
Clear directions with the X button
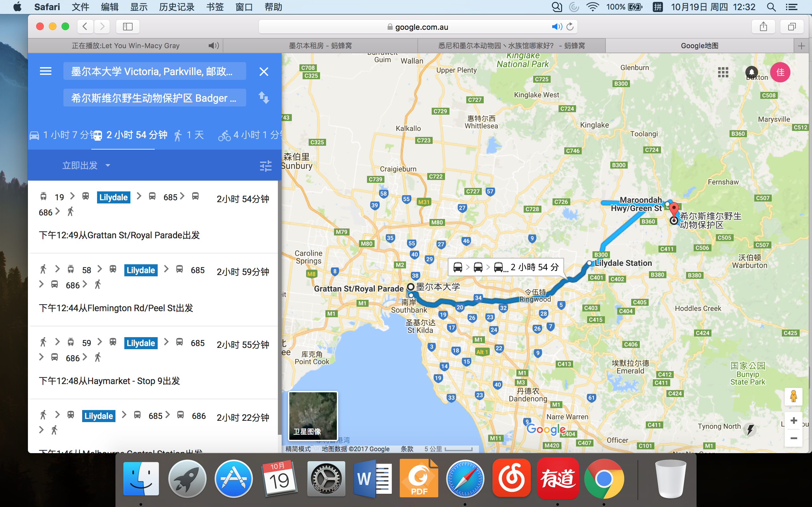pos(264,71)
